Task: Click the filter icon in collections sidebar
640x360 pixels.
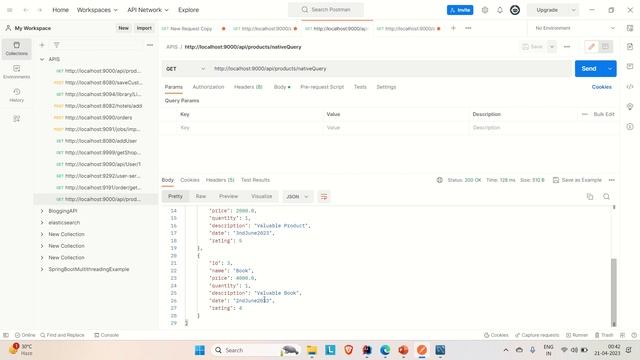Action: (57, 45)
